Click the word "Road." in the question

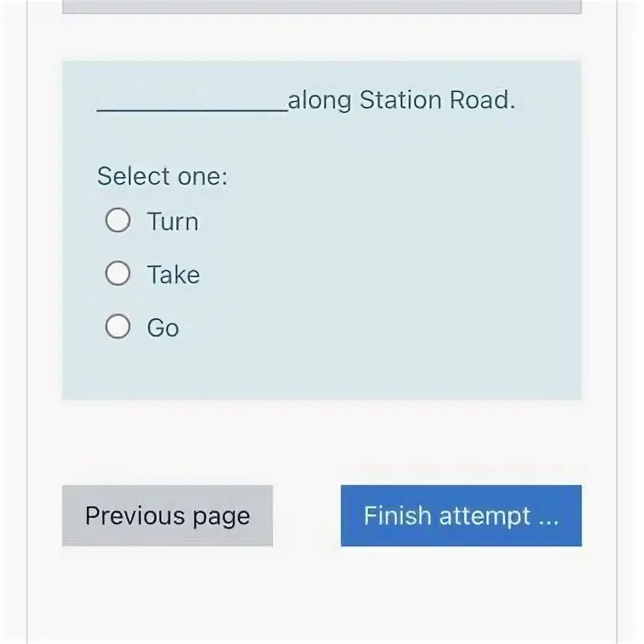(x=482, y=100)
